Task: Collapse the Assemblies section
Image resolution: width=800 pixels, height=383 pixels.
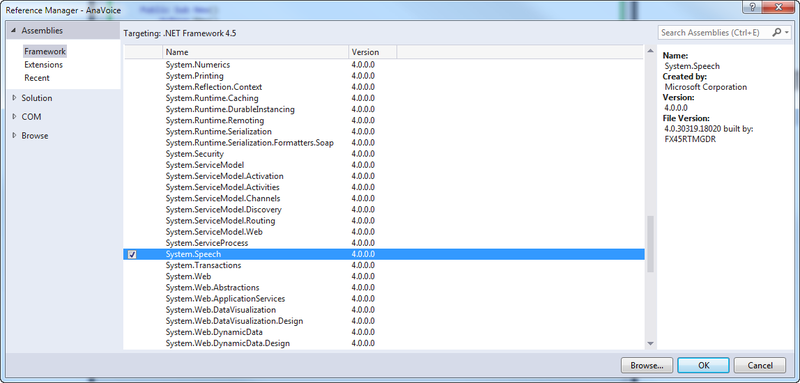Action: 13,31
